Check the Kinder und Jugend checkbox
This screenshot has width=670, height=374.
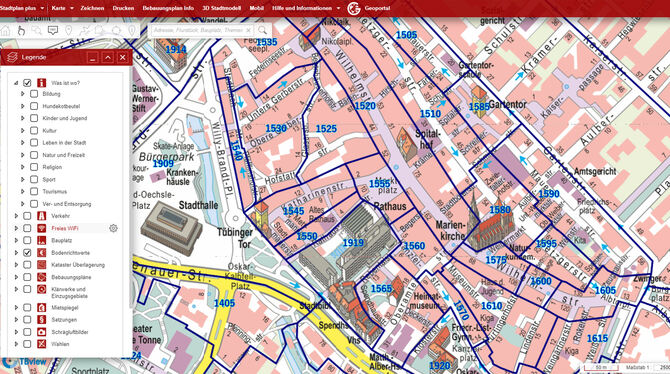pyautogui.click(x=34, y=118)
